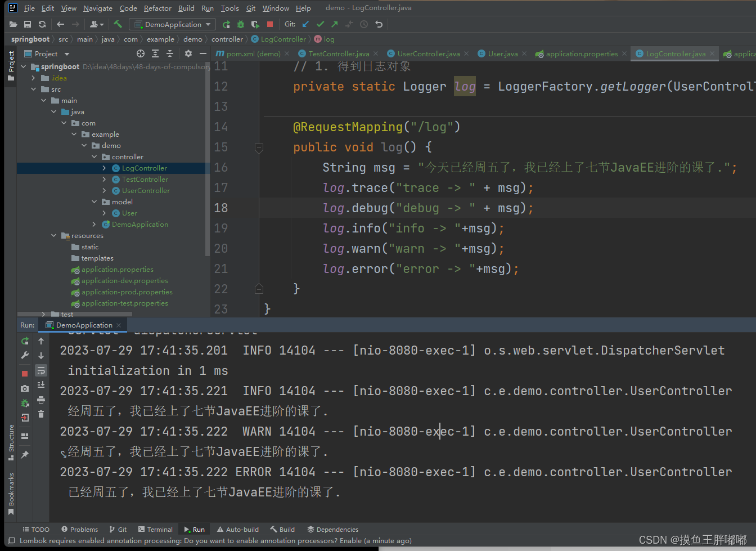Select templates folder in project tree
This screenshot has width=756, height=551.
coord(97,258)
